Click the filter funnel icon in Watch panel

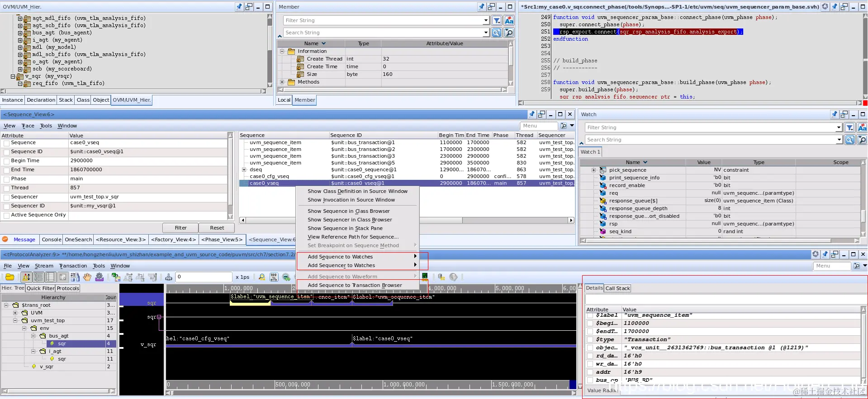(x=849, y=128)
